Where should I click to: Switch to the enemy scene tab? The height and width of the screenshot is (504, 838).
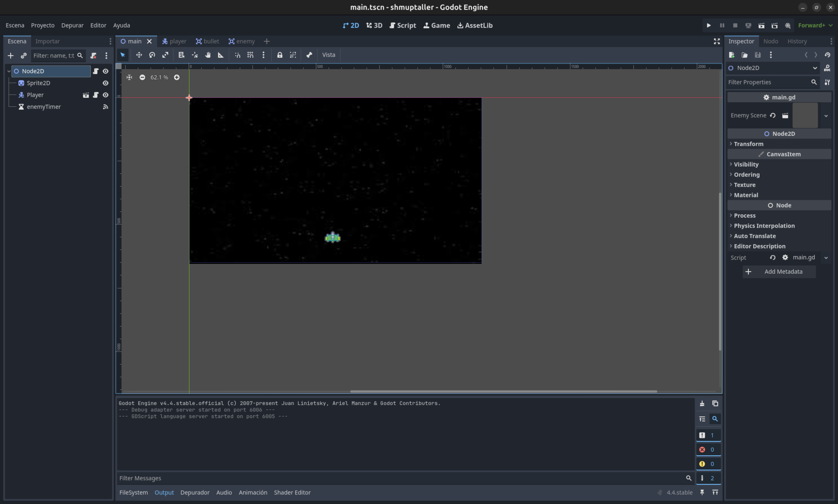coord(241,42)
